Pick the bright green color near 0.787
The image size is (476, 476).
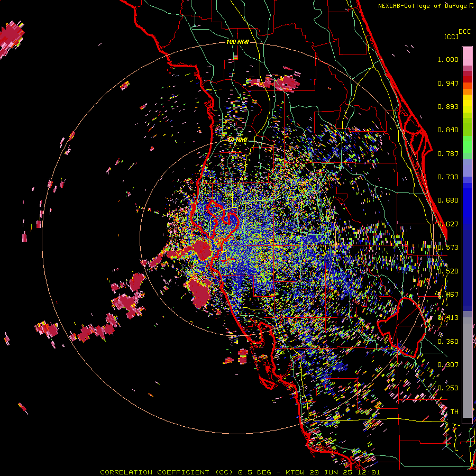click(x=467, y=144)
